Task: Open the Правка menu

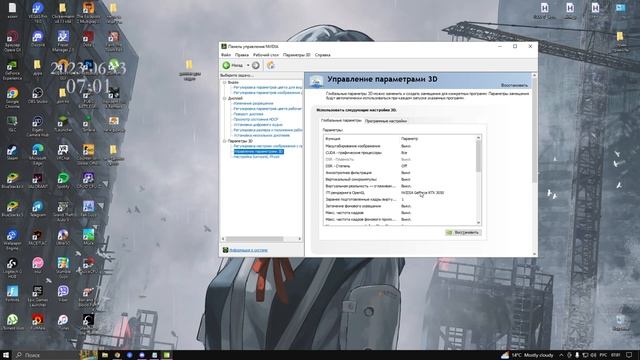Action: (242, 55)
